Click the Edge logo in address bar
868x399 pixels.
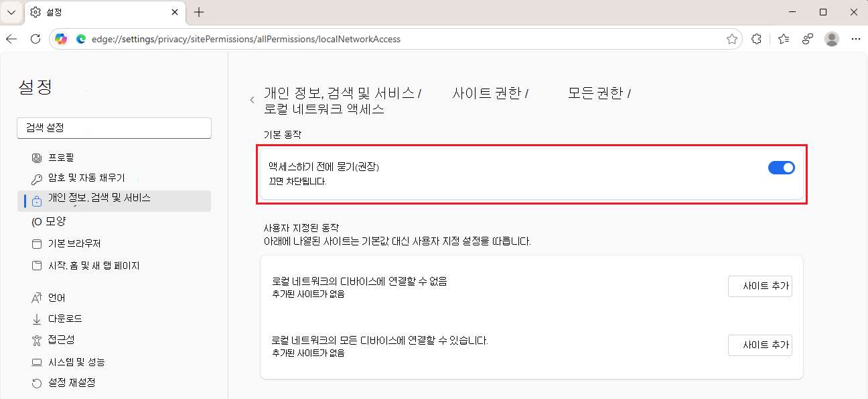point(81,39)
